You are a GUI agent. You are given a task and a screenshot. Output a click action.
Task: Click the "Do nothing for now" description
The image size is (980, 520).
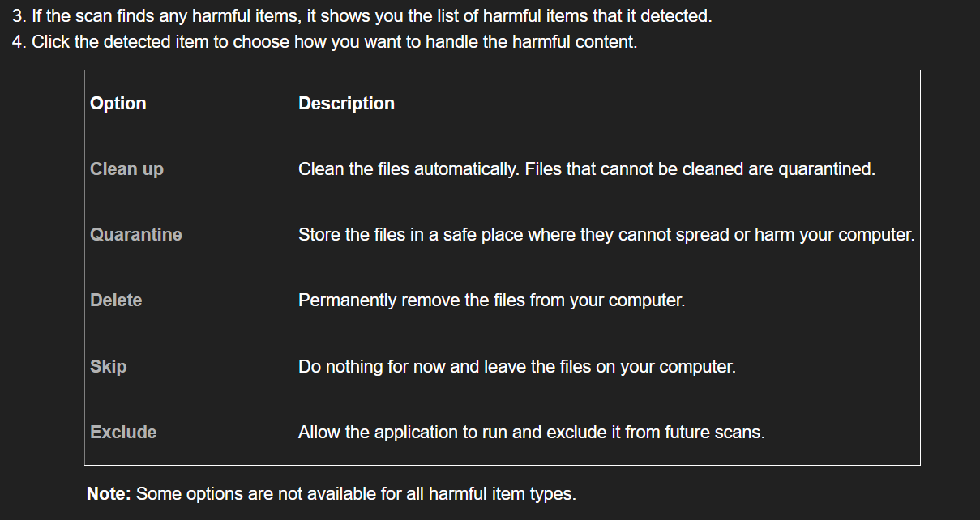[517, 366]
